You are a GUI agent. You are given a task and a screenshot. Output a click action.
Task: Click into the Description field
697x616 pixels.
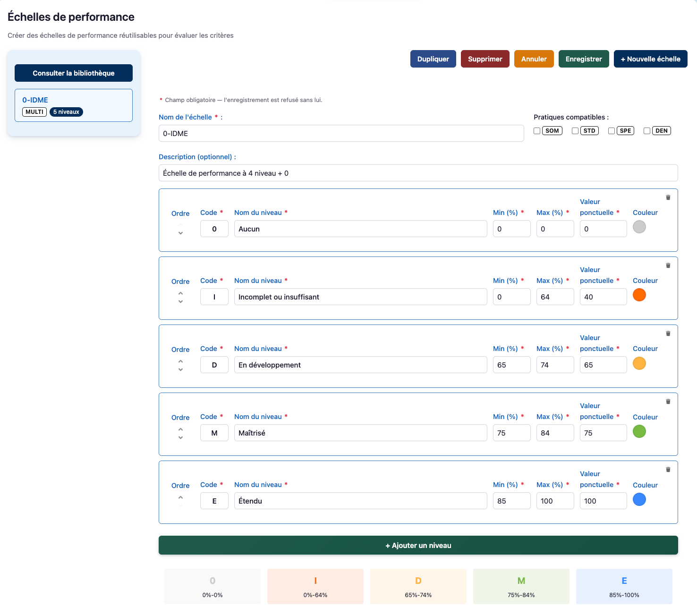click(x=418, y=173)
